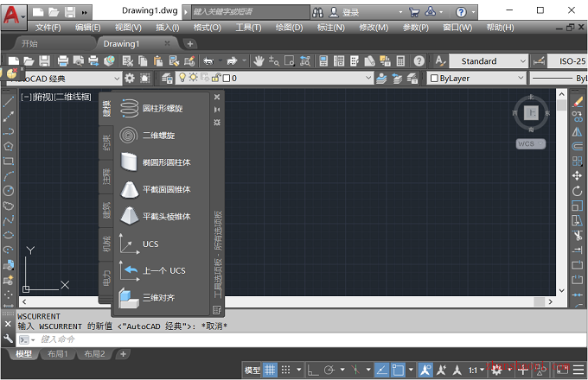
Task: Click the Save icon in standard toolbar
Action: pyautogui.click(x=44, y=61)
